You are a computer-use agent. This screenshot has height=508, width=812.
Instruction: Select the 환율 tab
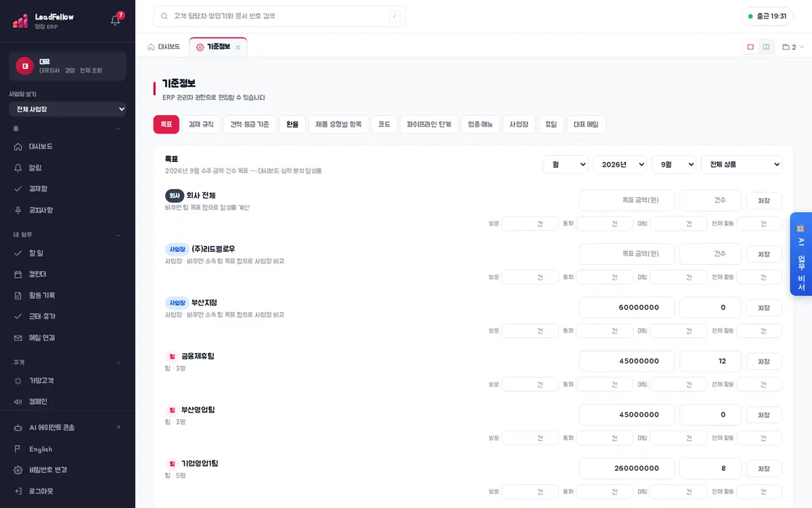(x=292, y=125)
